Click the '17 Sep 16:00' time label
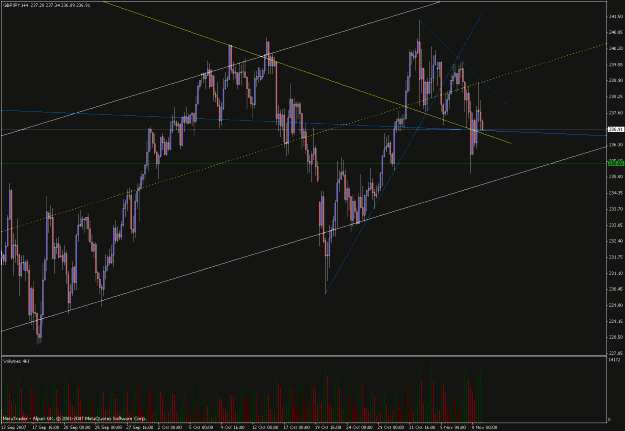 pyautogui.click(x=45, y=427)
